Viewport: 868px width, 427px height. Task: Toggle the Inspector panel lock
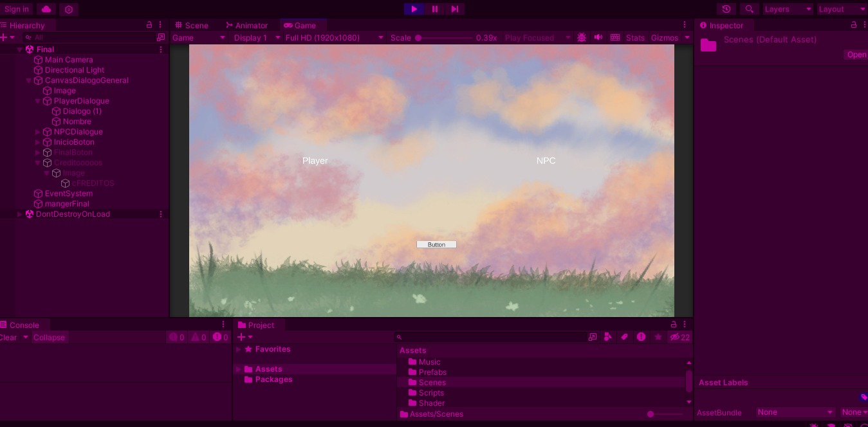pyautogui.click(x=854, y=25)
